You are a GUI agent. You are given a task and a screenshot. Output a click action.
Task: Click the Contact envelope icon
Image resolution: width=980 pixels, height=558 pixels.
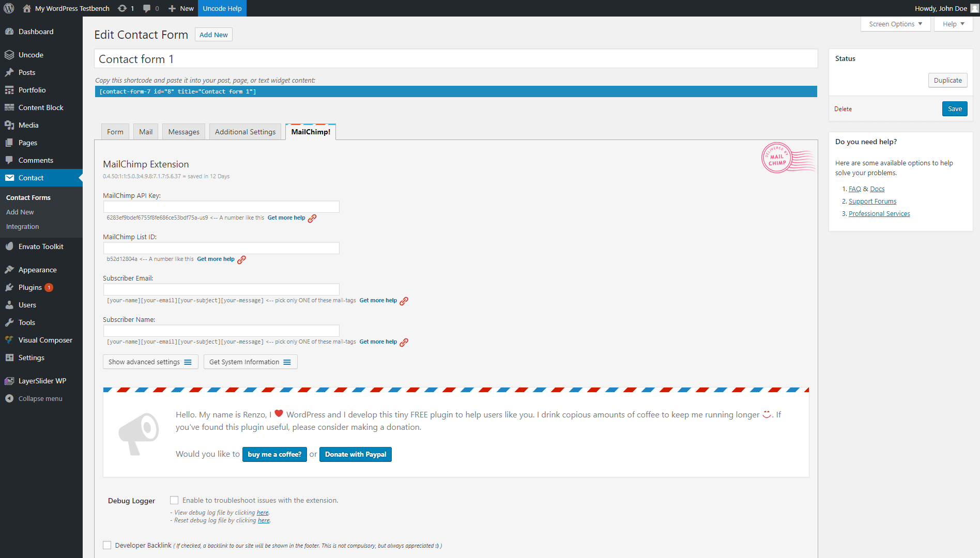(9, 178)
